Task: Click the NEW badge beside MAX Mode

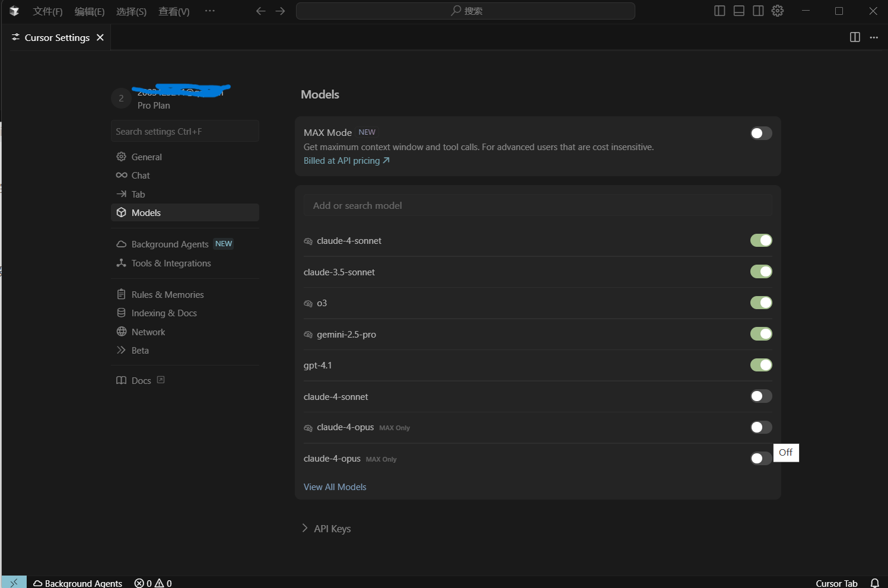Action: pyautogui.click(x=367, y=132)
